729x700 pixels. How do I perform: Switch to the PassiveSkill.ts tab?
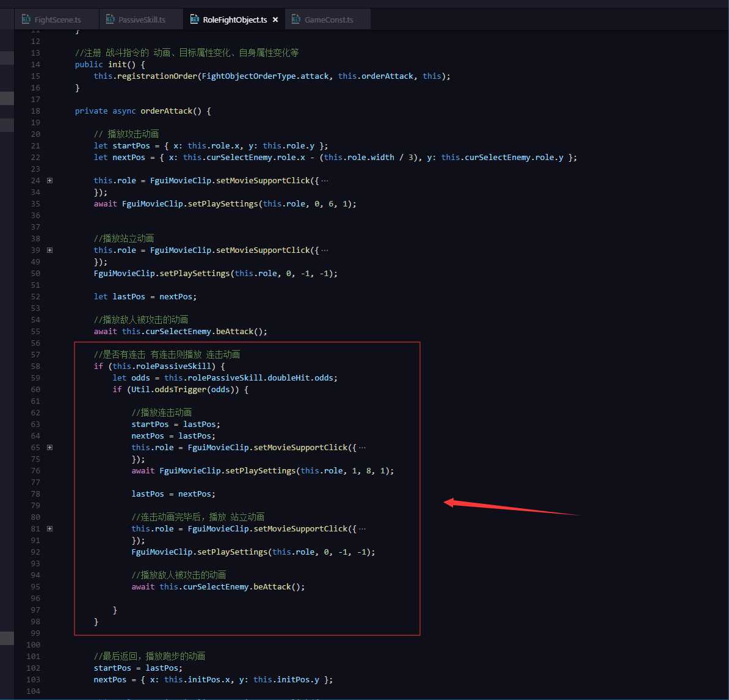point(141,20)
